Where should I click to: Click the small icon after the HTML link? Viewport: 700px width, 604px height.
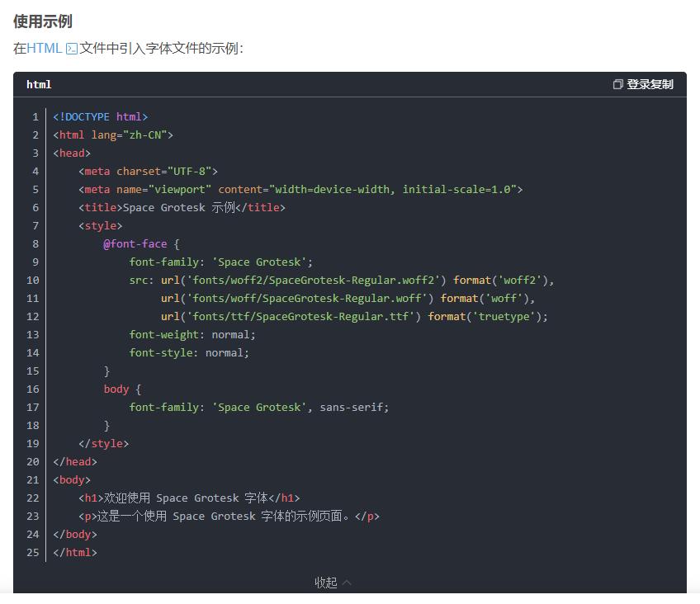72,49
